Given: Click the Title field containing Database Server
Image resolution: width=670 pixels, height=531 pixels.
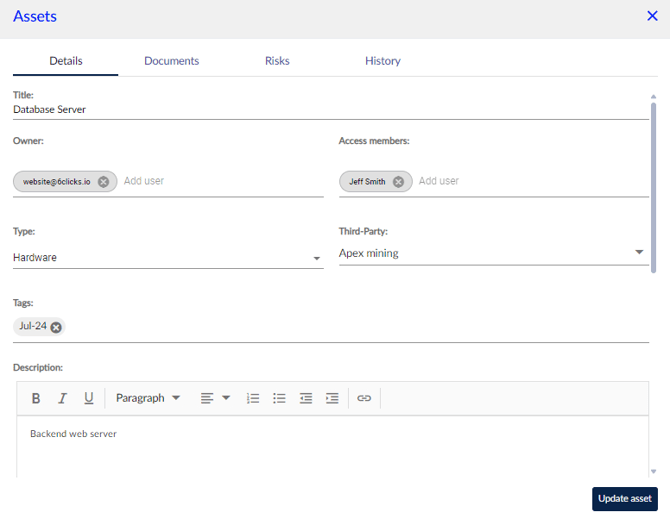Looking at the screenshot, I should 330,110.
